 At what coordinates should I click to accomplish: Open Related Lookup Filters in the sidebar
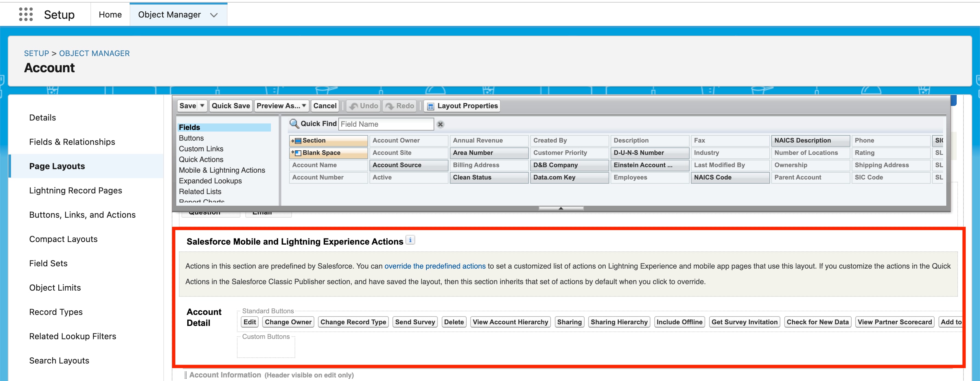coord(73,337)
